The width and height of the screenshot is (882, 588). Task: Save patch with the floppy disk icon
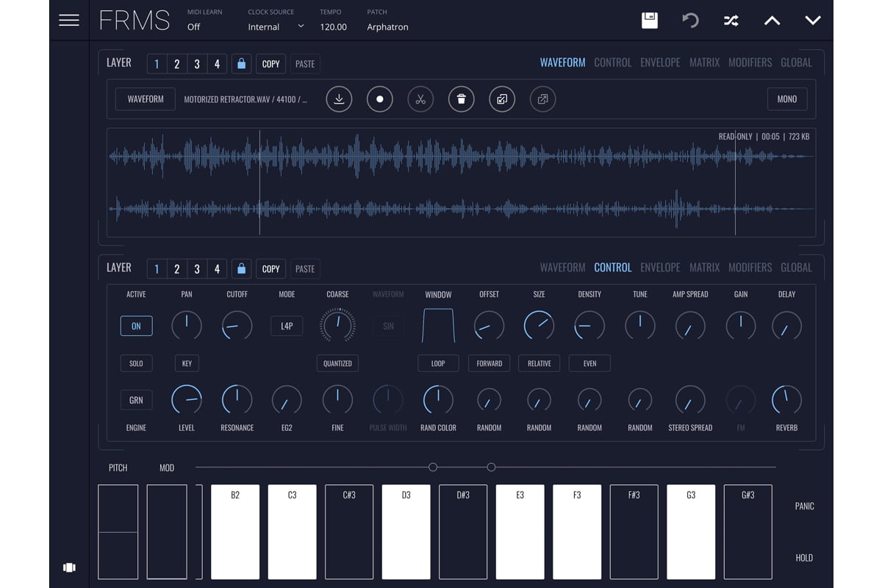(650, 21)
